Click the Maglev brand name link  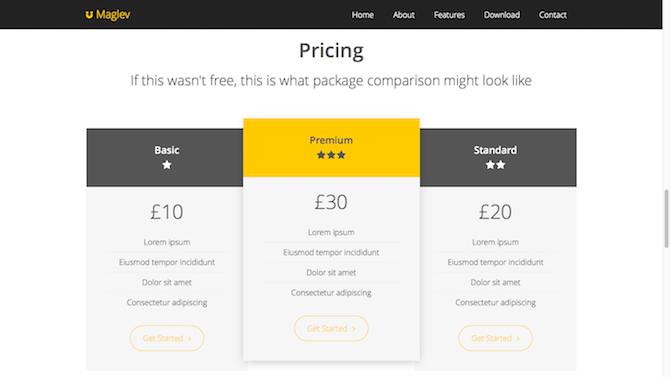tap(113, 15)
